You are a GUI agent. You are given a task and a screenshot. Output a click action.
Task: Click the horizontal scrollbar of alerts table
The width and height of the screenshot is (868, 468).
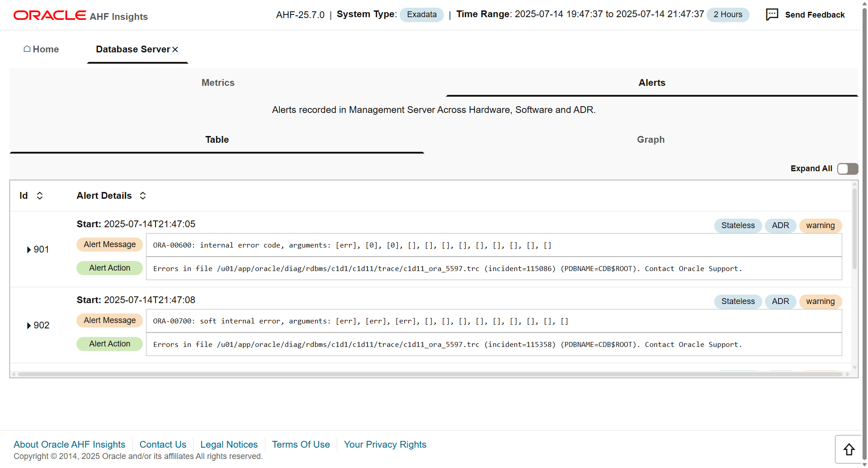[x=429, y=374]
